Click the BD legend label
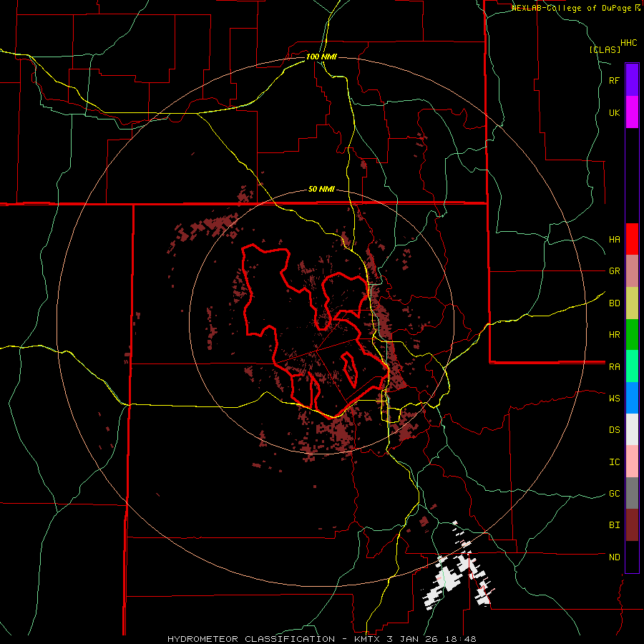The width and height of the screenshot is (644, 644). click(x=614, y=303)
